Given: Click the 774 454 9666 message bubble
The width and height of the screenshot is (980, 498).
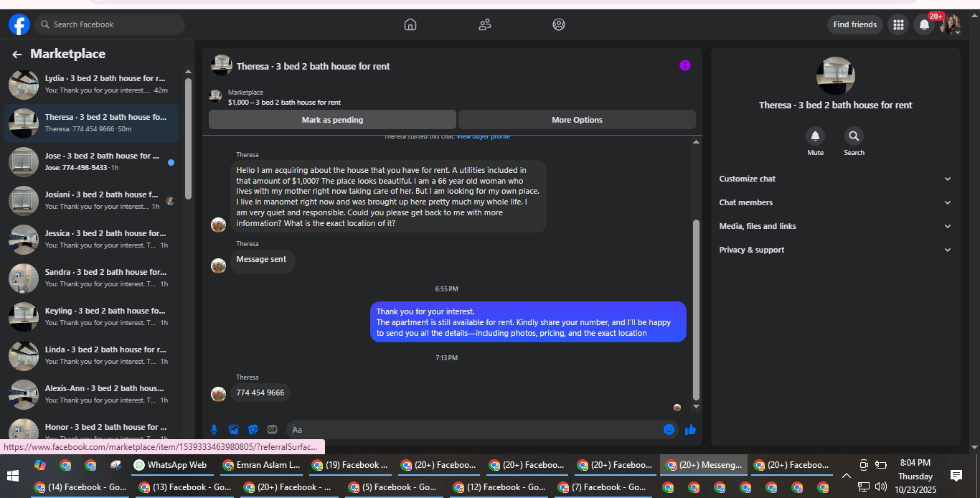Looking at the screenshot, I should tap(260, 393).
